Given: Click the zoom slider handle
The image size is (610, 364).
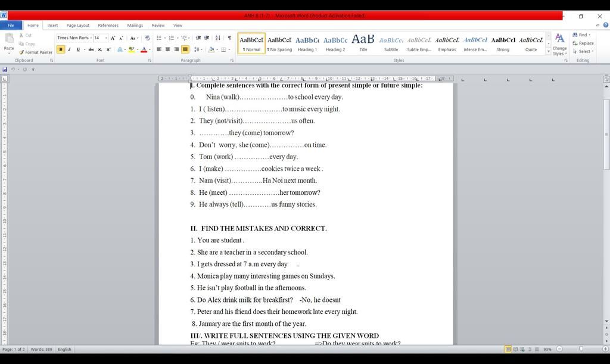Looking at the screenshot, I should click(x=581, y=349).
